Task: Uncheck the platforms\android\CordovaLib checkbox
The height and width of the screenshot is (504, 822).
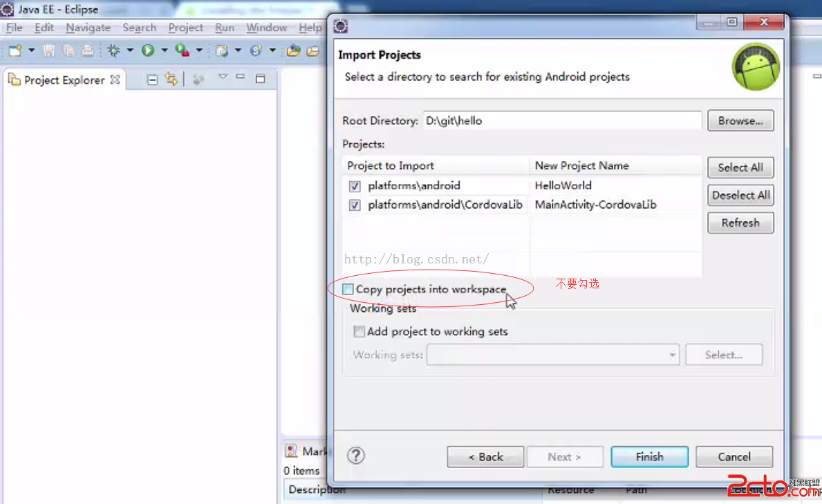Action: (x=355, y=205)
